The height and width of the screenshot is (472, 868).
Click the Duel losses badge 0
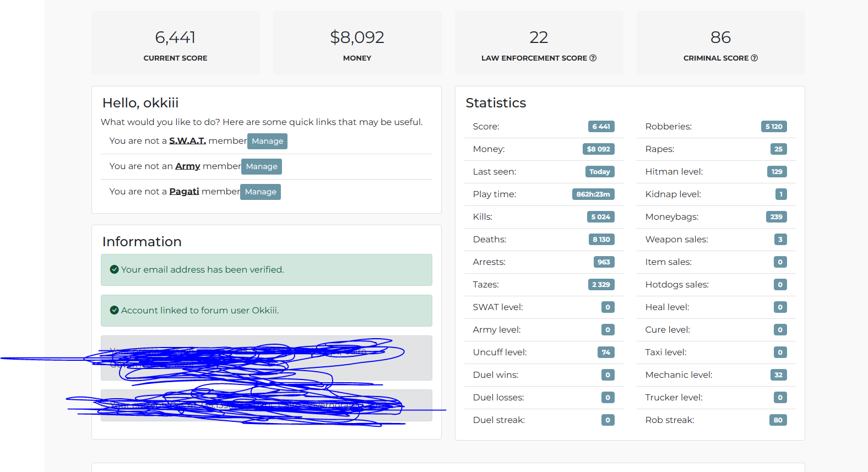(608, 398)
